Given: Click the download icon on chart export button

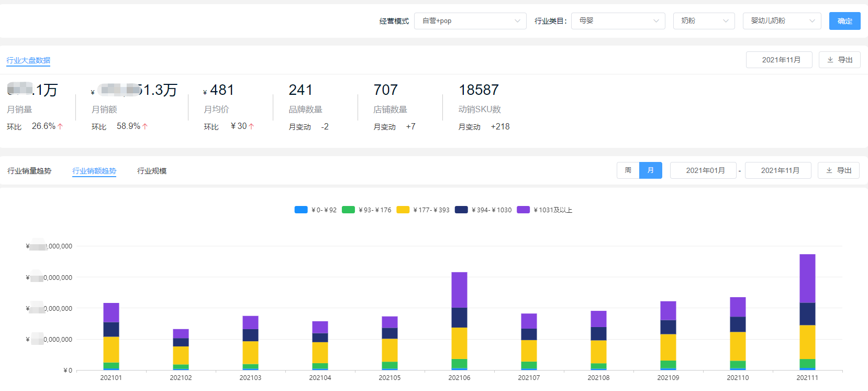Looking at the screenshot, I should (829, 170).
